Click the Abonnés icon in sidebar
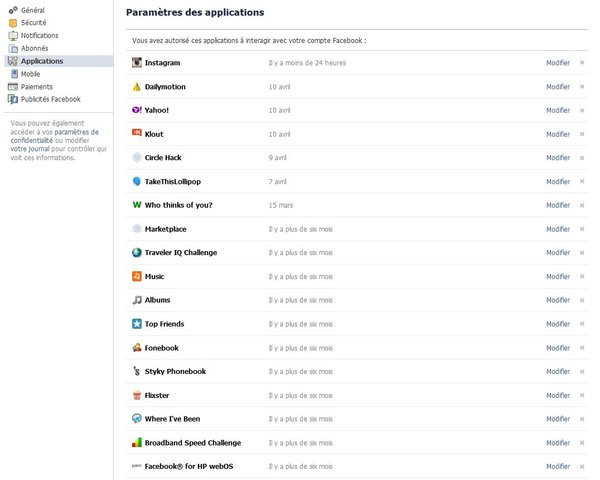Viewport: 600px width, 480px height. [x=13, y=49]
